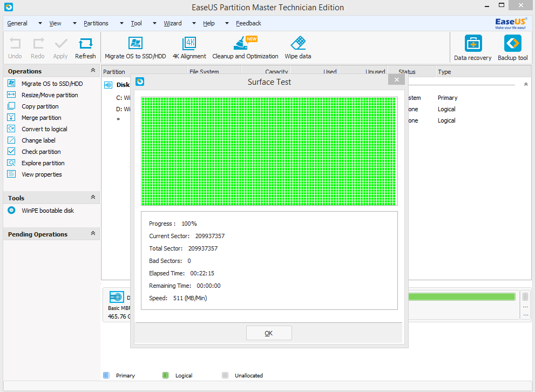The image size is (535, 392).
Task: Launch Migrate OS to SSD/HDD toolbar icon
Action: pos(135,48)
